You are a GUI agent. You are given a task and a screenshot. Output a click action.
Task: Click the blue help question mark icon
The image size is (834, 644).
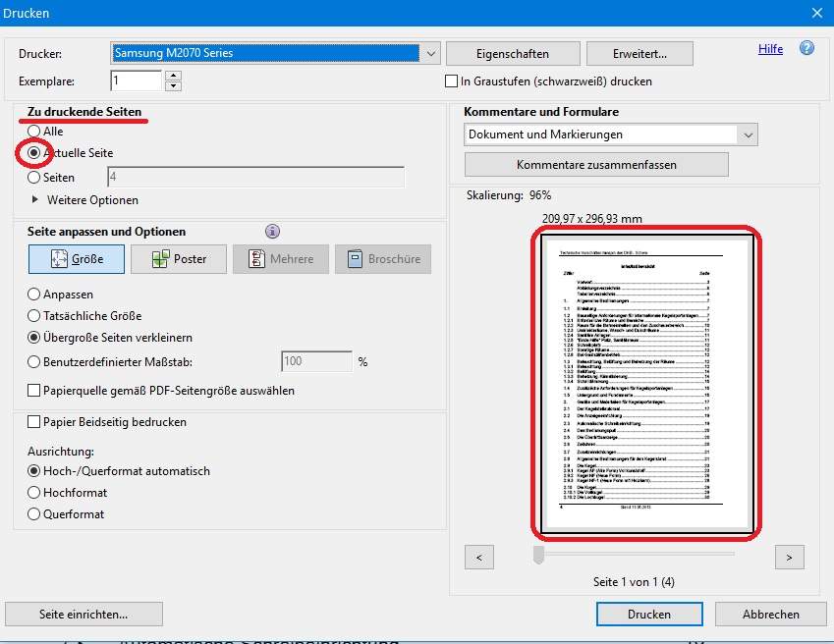[x=806, y=48]
